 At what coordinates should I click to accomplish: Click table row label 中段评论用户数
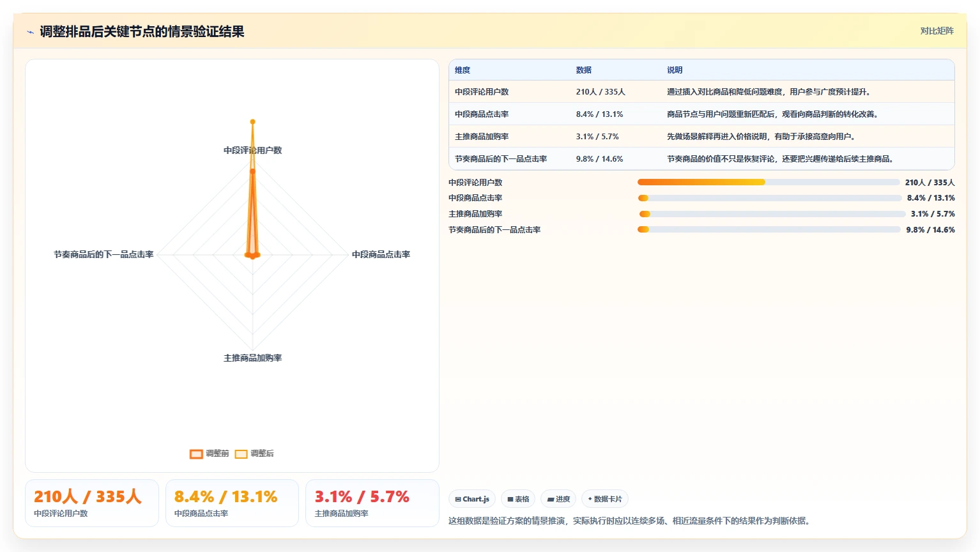click(482, 92)
